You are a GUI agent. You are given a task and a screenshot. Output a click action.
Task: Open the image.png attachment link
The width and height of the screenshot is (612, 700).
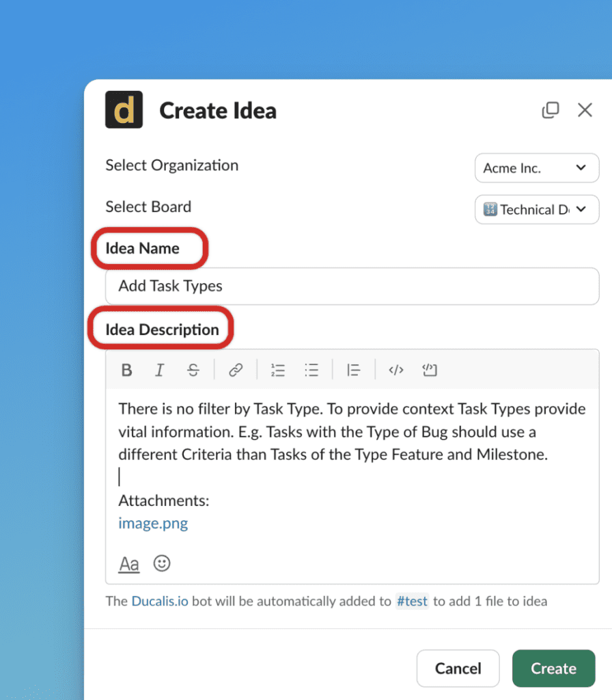(x=153, y=524)
